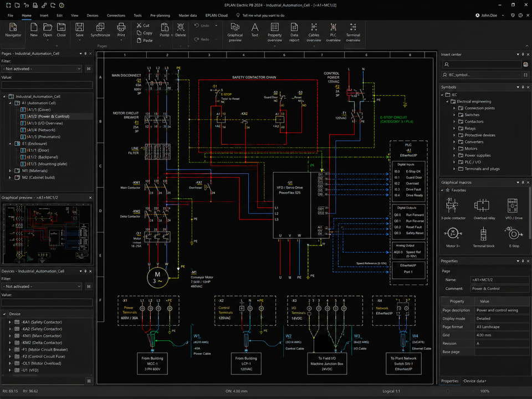
Task: Select page E1/2 (Backpanel)
Action: pyautogui.click(x=43, y=157)
